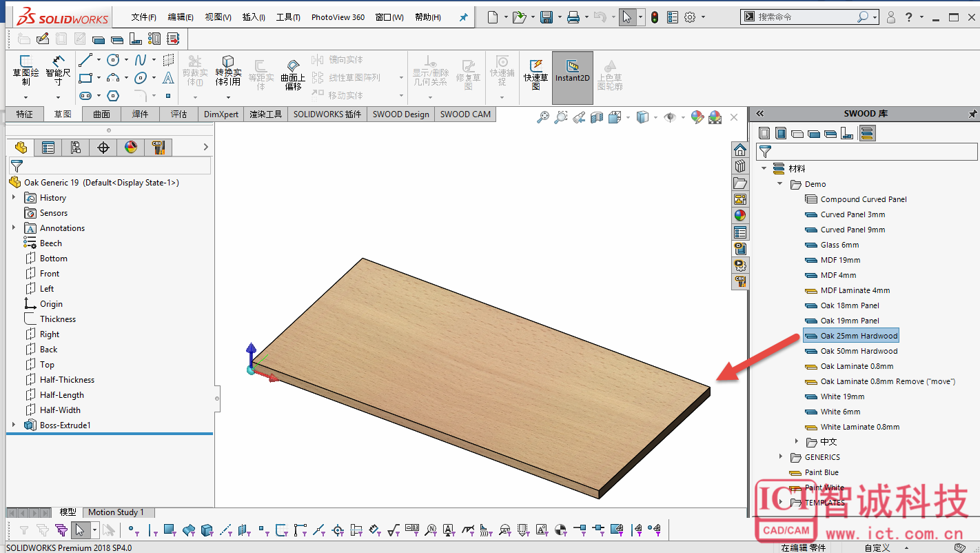Open the Design Library icon in task pane
The width and height of the screenshot is (980, 553).
(x=740, y=166)
